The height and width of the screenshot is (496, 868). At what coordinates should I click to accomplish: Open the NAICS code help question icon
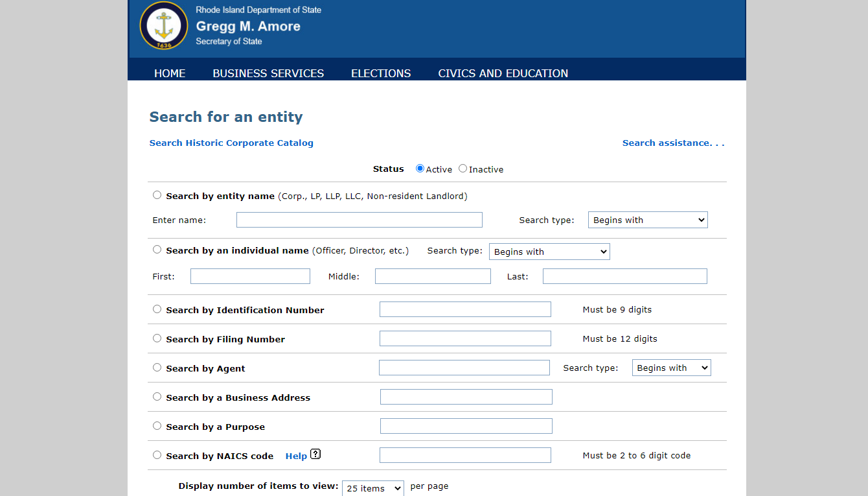[x=315, y=454]
